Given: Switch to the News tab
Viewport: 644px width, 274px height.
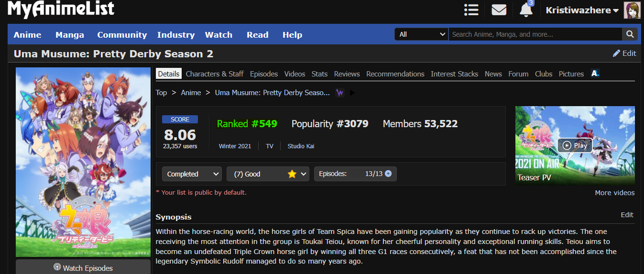Looking at the screenshot, I should (x=493, y=74).
